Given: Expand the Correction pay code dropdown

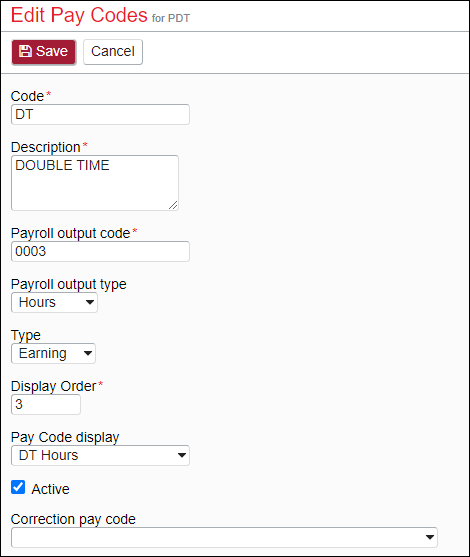Looking at the screenshot, I should (x=224, y=537).
